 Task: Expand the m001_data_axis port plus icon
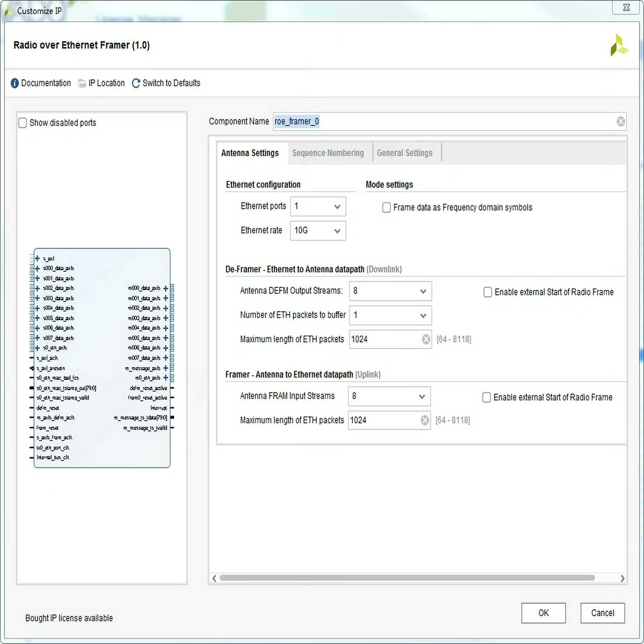pos(166,298)
